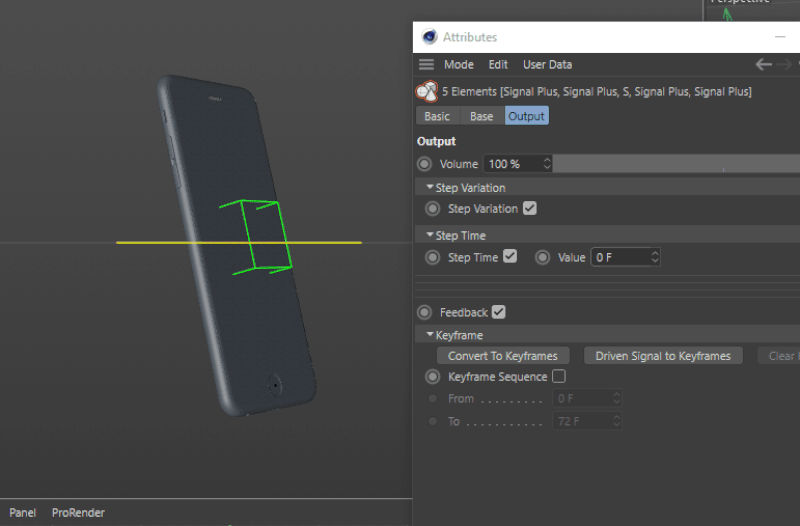800x526 pixels.
Task: Uncheck the Step Variation checkbox
Action: (x=530, y=208)
